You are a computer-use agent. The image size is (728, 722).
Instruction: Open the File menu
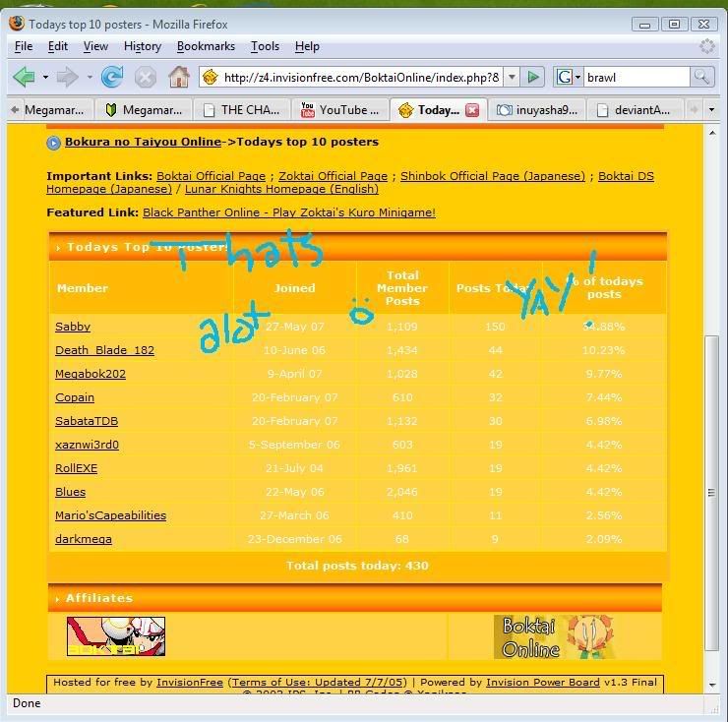(24, 46)
